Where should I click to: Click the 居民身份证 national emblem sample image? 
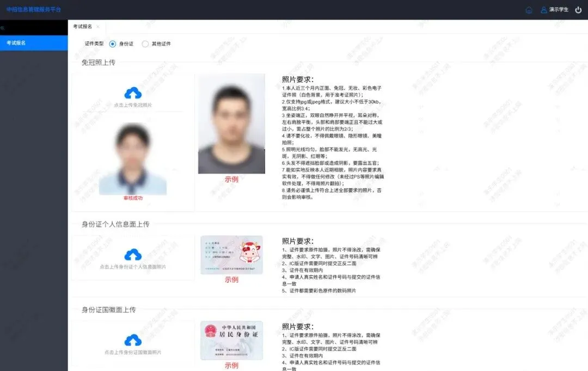click(231, 340)
